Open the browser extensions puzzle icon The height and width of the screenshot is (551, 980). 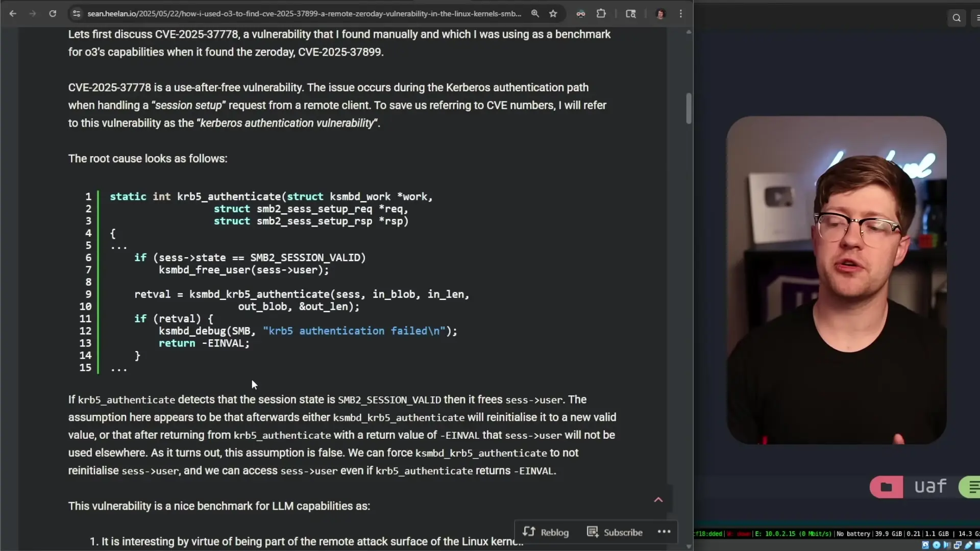(x=601, y=14)
